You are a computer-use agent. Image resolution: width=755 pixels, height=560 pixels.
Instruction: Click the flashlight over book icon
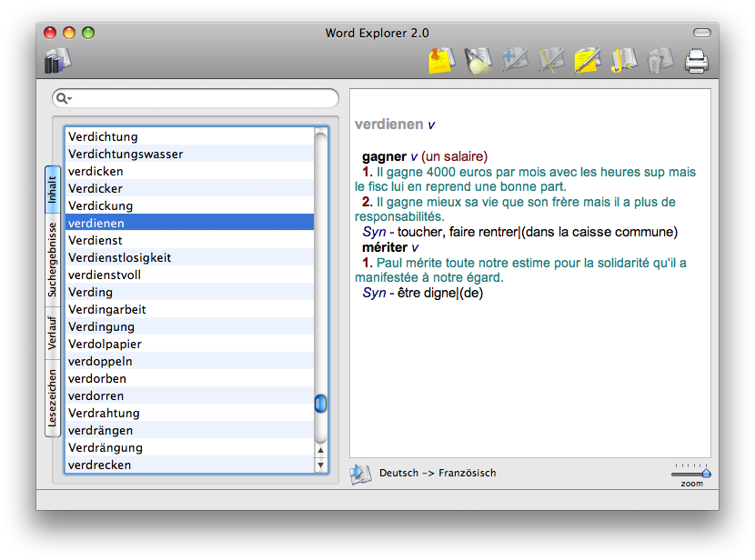(478, 61)
